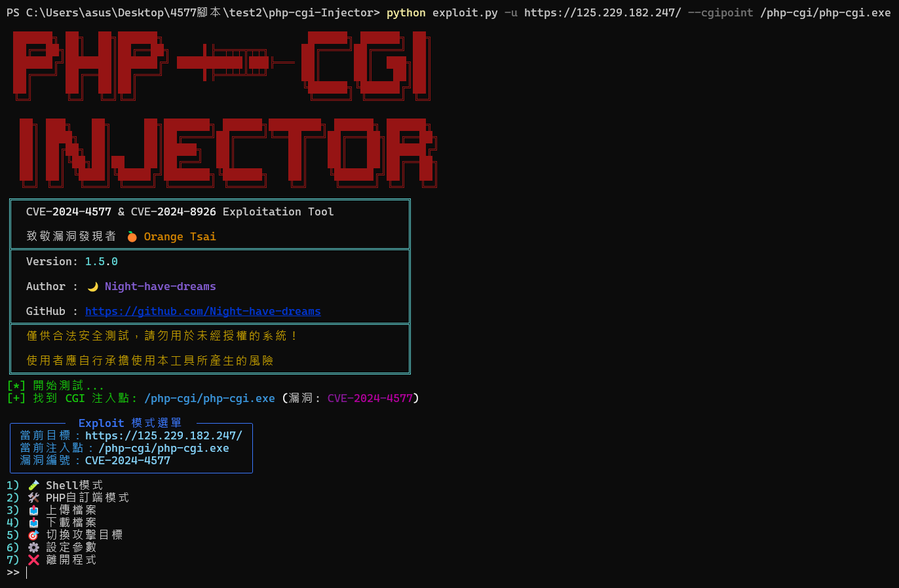
Task: Click 'CVE-2024-4577 & CVE-2024-8926 Exploitation Tool' title
Action: [x=180, y=211]
